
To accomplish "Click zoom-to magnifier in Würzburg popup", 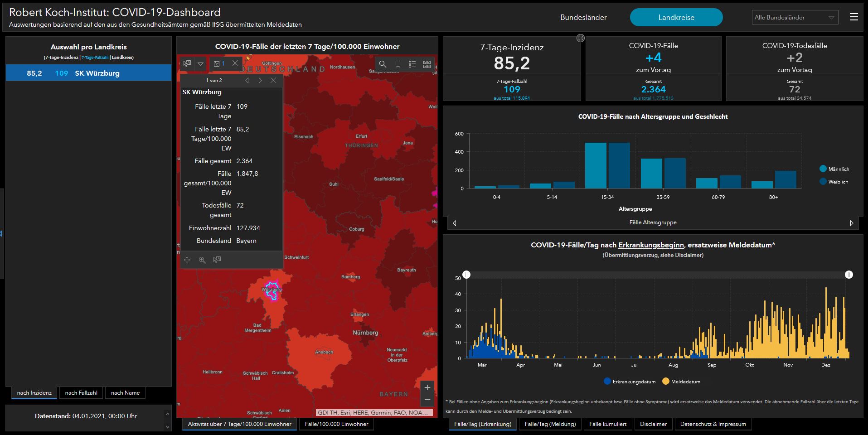I will pos(202,260).
